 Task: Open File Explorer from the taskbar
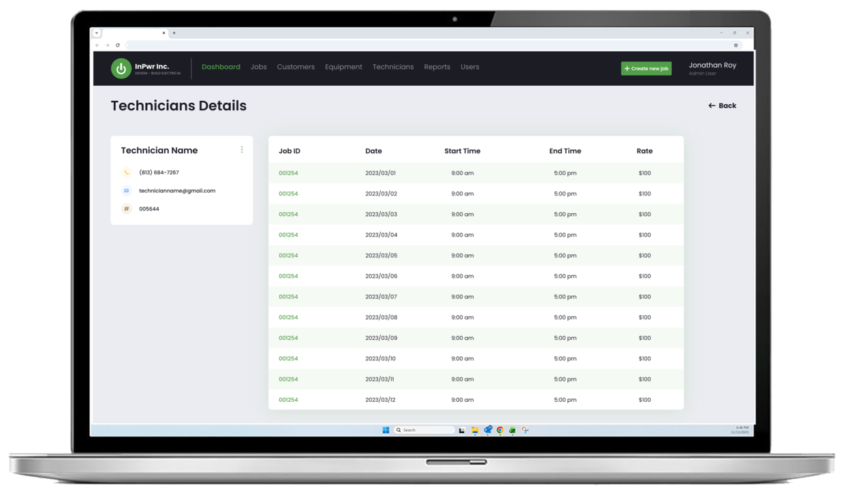tap(475, 430)
